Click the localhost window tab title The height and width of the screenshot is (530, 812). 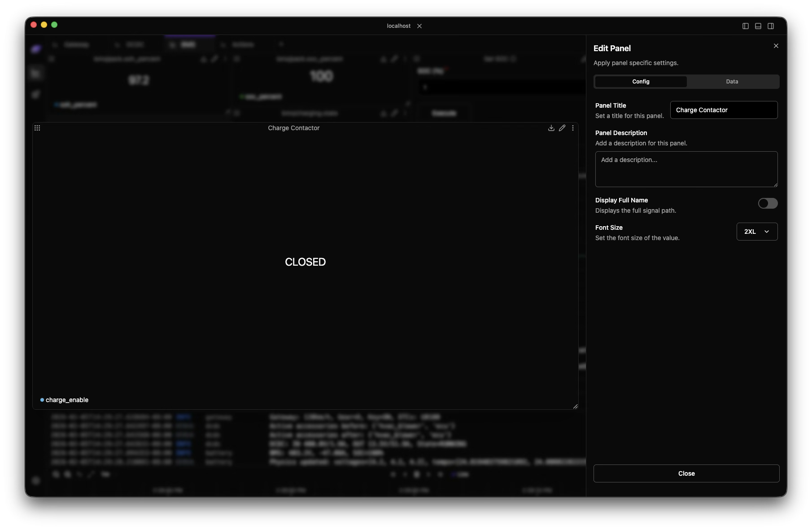[x=398, y=26]
